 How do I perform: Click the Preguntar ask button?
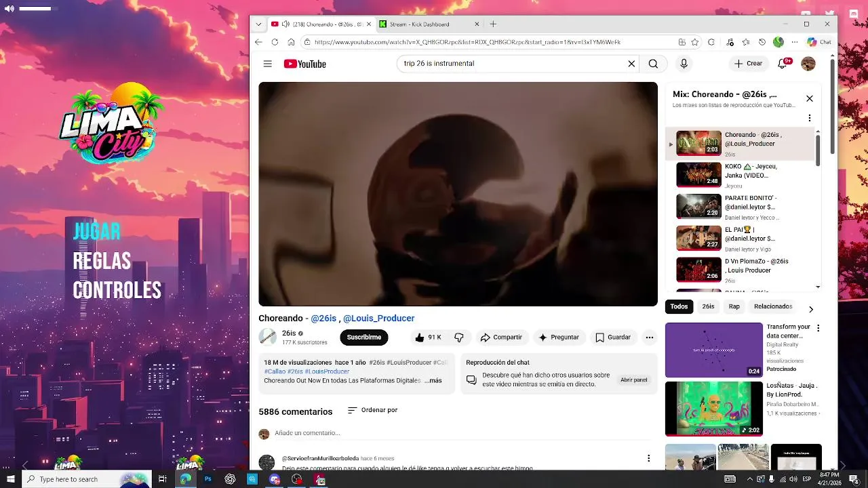point(559,337)
